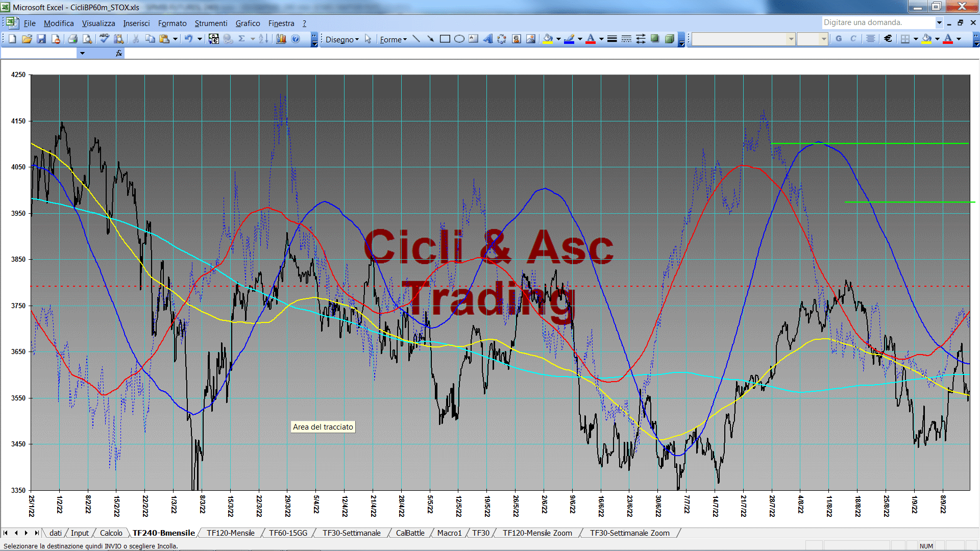The height and width of the screenshot is (551, 980).
Task: Toggle Center alignment
Action: click(871, 39)
